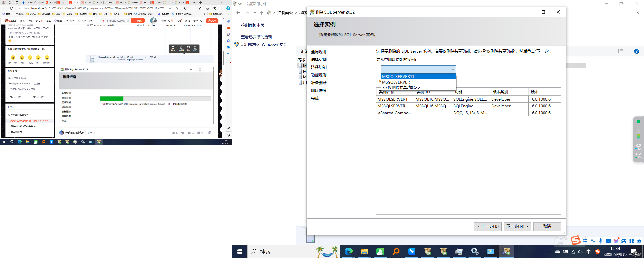
Task: Open the address bar history dropdown chevron
Action: click(x=255, y=13)
